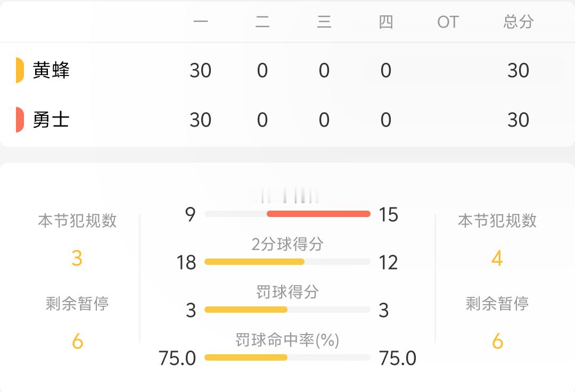Click the orange color marker beside 勇士

(x=20, y=120)
